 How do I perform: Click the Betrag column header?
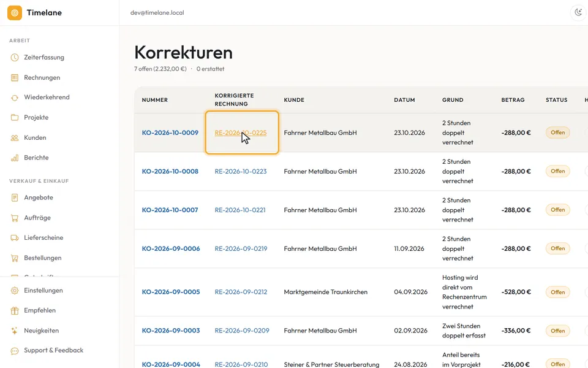513,100
